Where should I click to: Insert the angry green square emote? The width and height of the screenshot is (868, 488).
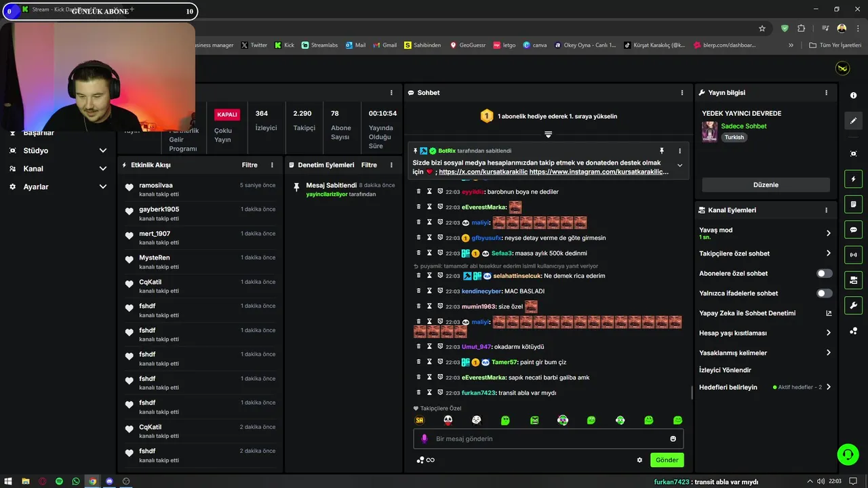pyautogui.click(x=534, y=420)
